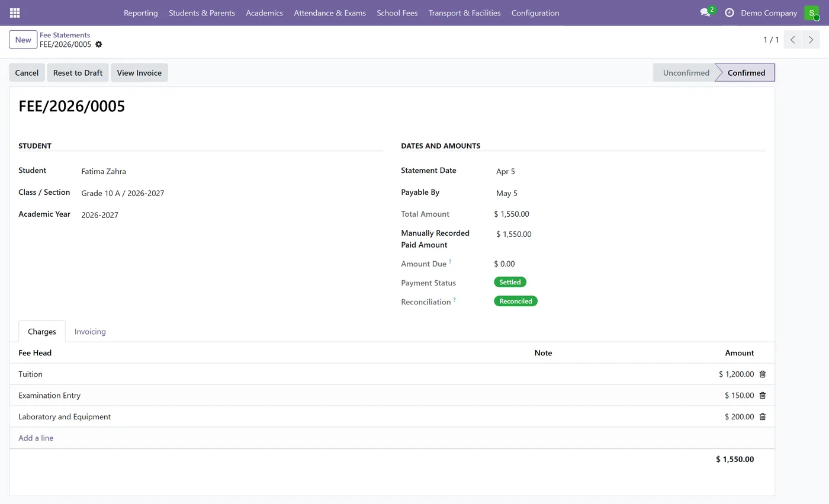The image size is (829, 504).
Task: Open Demo Company switcher
Action: coord(769,12)
